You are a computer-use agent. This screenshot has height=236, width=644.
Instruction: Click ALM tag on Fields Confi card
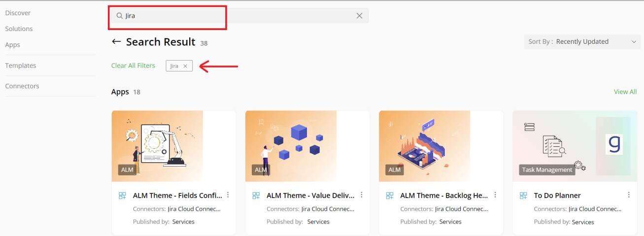[x=127, y=169]
